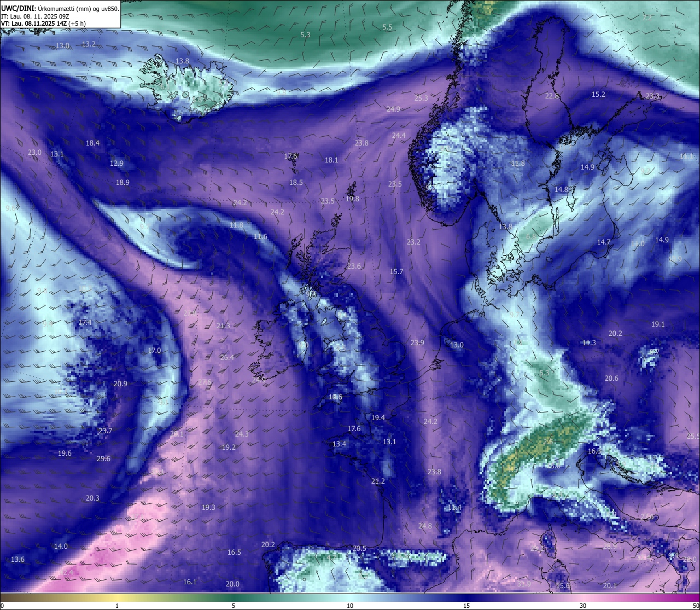This screenshot has height=610, width=700.
Task: Click the '30' tick on the color scale
Action: (583, 606)
